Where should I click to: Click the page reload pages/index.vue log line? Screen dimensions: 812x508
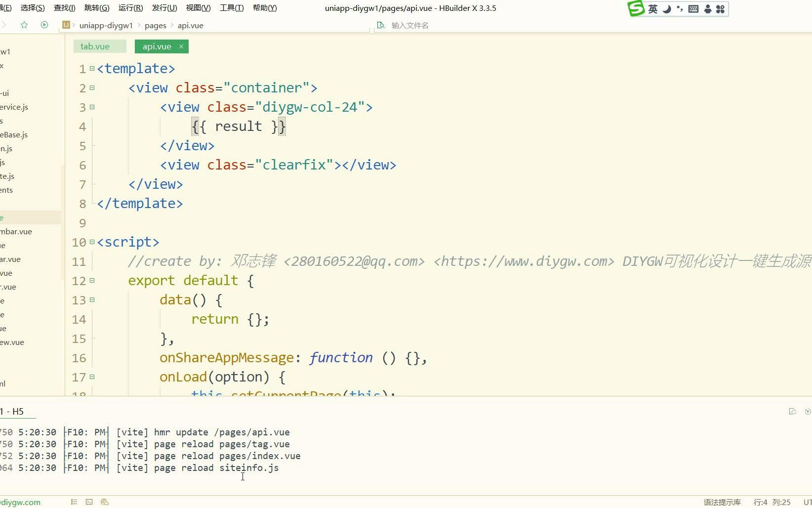tap(208, 456)
